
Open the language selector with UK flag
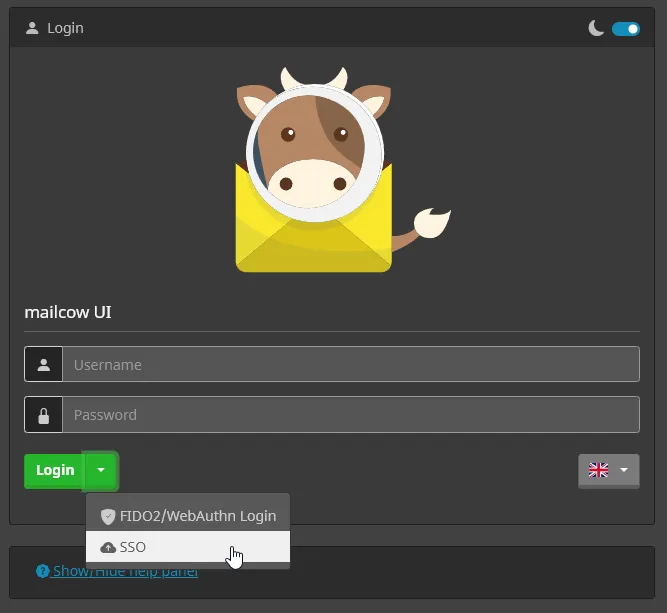click(x=608, y=470)
